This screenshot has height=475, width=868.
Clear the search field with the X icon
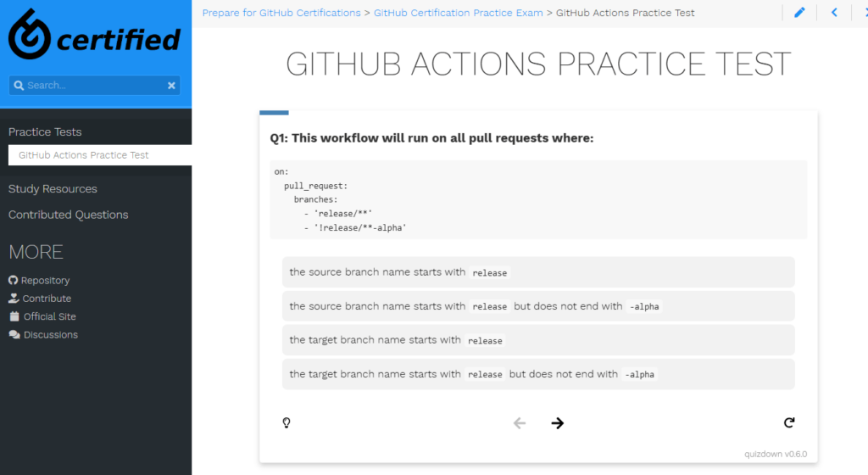(x=171, y=86)
